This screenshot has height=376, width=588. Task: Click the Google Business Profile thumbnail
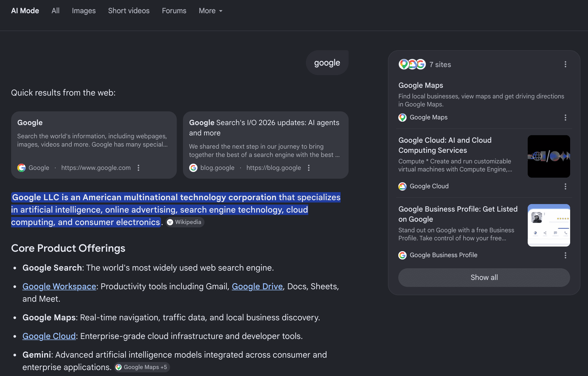point(549,225)
